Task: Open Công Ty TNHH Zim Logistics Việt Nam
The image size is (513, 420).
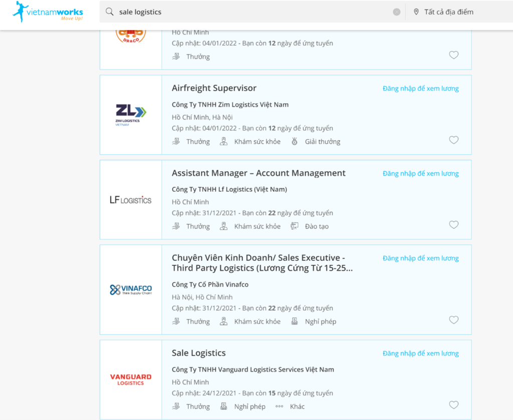Action: tap(230, 105)
